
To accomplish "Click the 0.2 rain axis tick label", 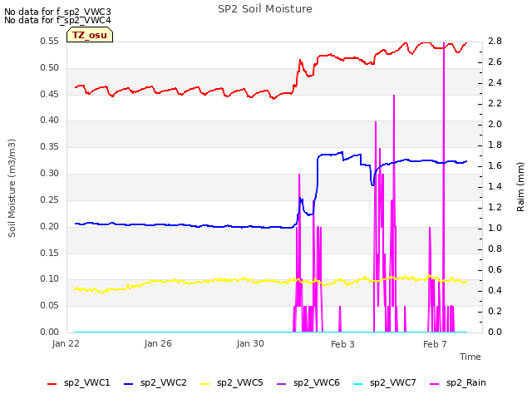I will [495, 311].
